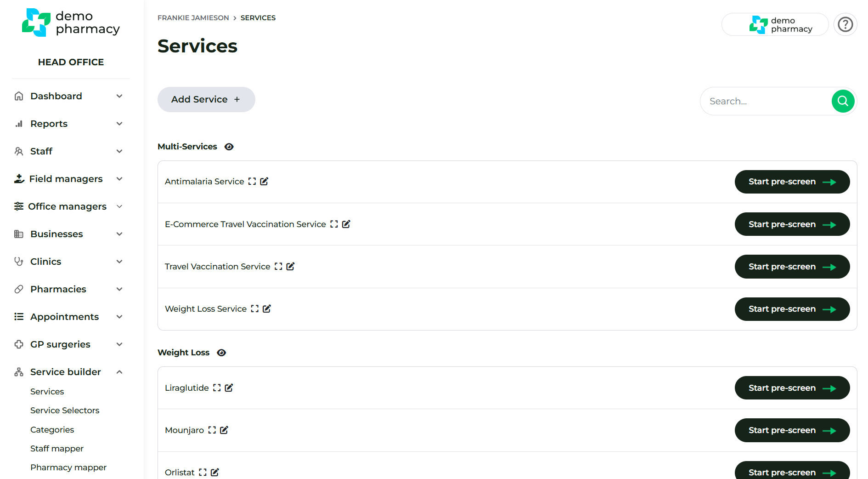The height and width of the screenshot is (479, 868).
Task: Expand the Dashboard menu chevron
Action: pyautogui.click(x=119, y=96)
